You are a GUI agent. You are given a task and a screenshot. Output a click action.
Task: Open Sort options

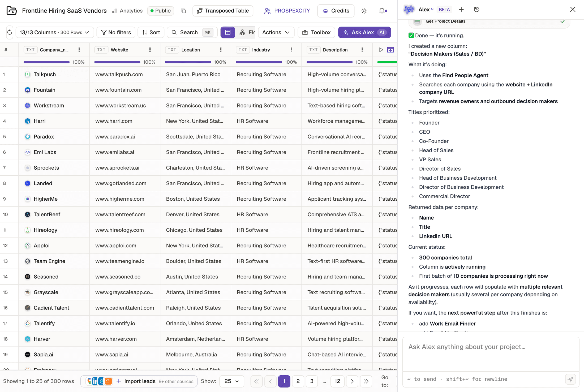click(151, 32)
